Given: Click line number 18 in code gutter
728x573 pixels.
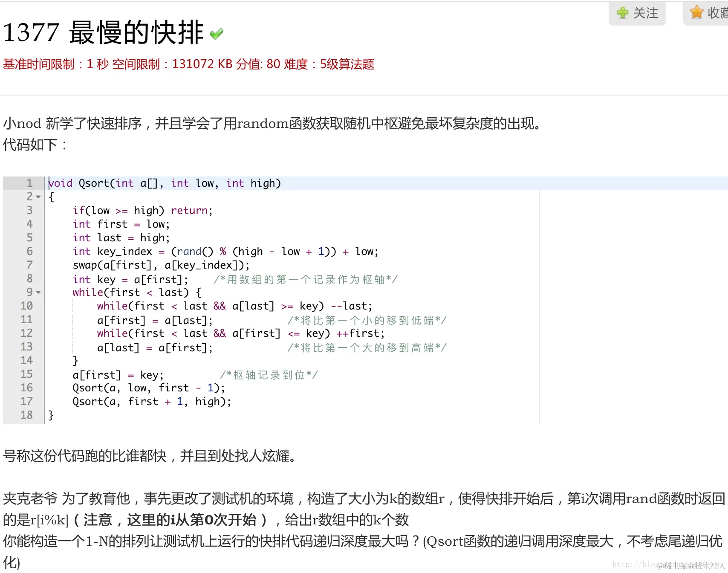Looking at the screenshot, I should [x=26, y=415].
